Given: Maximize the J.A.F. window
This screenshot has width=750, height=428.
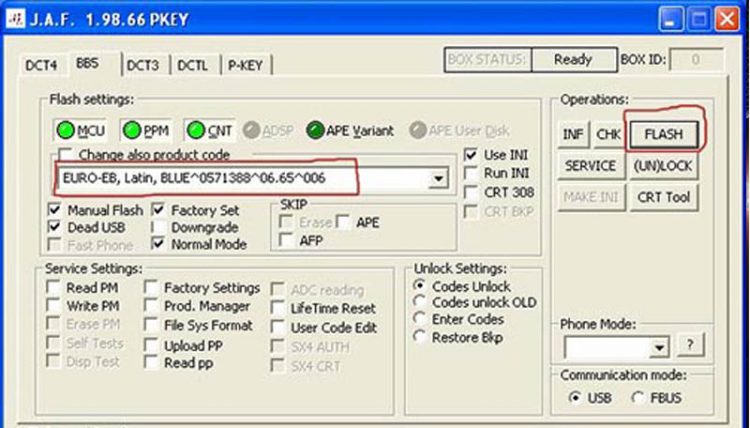Looking at the screenshot, I should (699, 20).
